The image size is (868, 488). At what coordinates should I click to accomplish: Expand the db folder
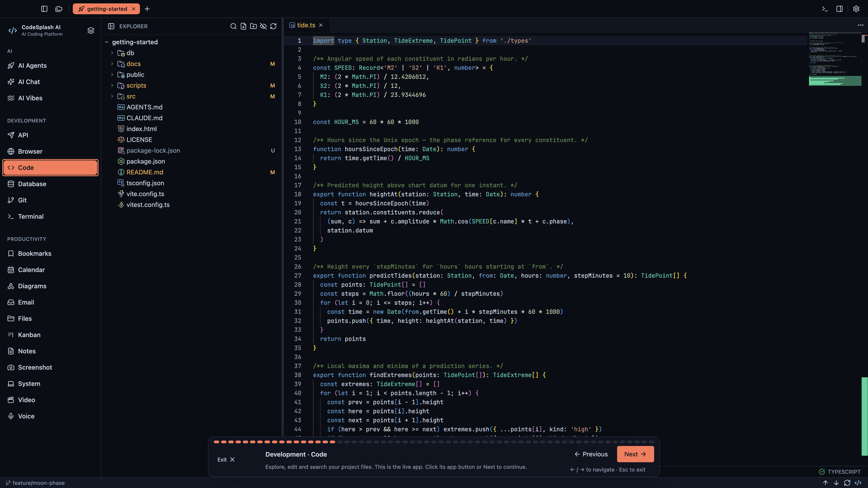point(112,53)
